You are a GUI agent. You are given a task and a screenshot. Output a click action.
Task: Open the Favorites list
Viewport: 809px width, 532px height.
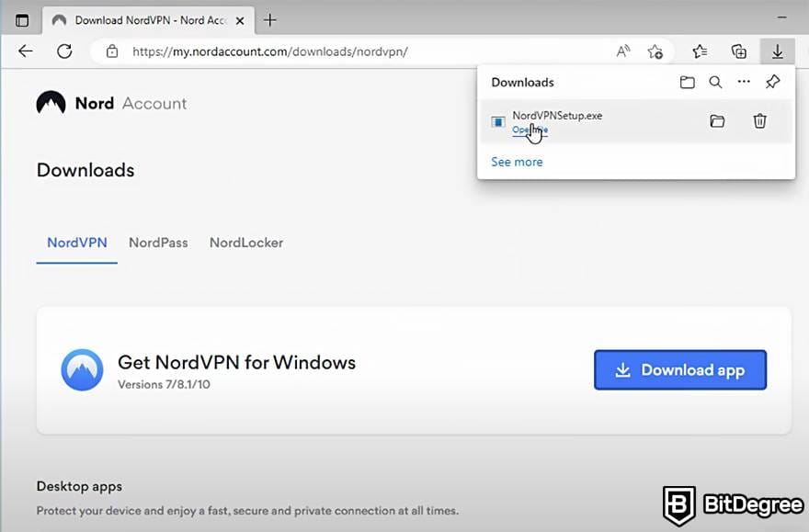700,51
